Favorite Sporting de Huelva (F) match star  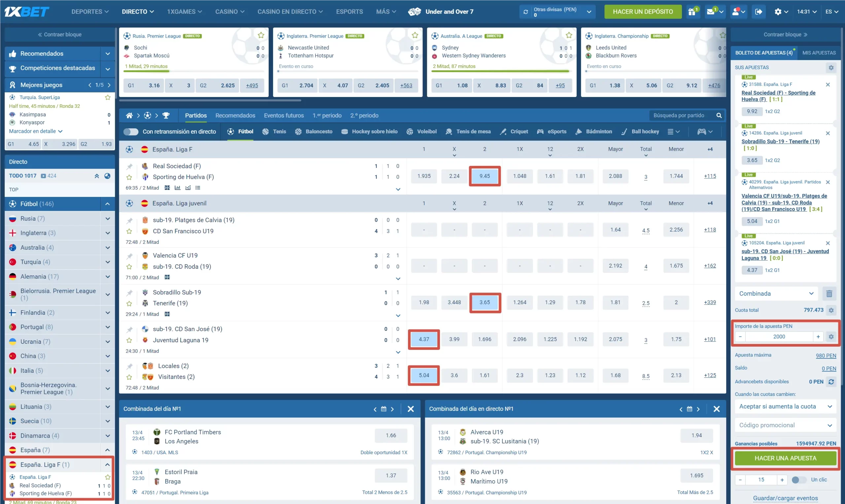coord(129,177)
